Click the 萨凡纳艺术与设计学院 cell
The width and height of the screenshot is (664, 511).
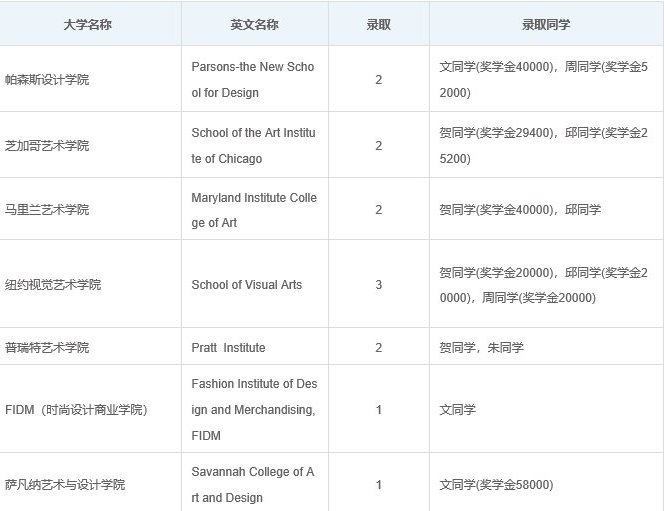(65, 485)
